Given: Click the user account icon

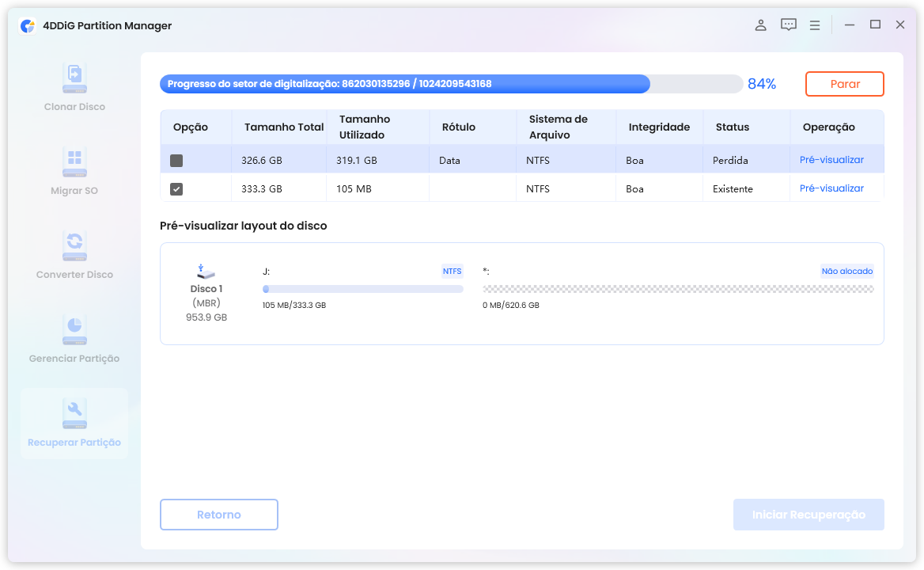Looking at the screenshot, I should click(760, 25).
